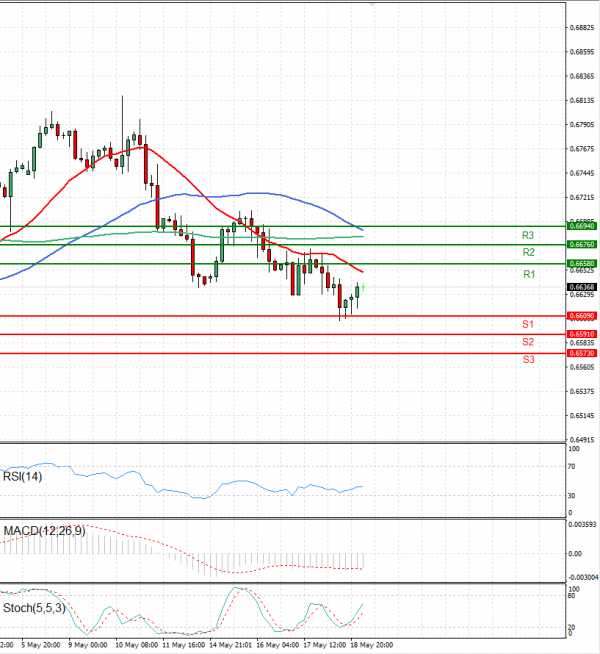The image size is (600, 654).
Task: Click the 0.67445 price axis value
Action: (x=582, y=173)
